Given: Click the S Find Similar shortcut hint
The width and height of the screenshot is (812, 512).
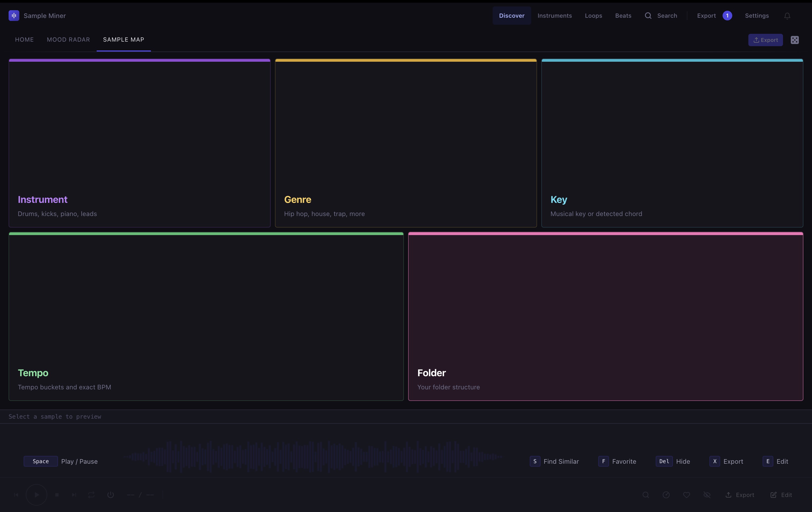Looking at the screenshot, I should (554, 461).
